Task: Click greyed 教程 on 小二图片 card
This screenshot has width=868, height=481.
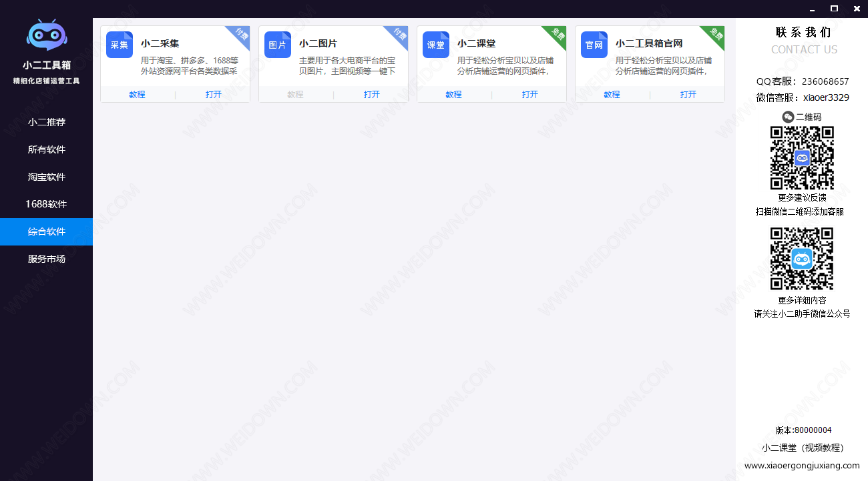Action: pyautogui.click(x=296, y=95)
